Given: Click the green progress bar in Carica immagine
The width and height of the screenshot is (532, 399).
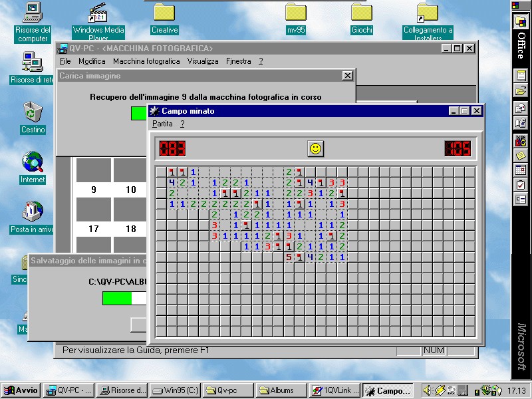Looking at the screenshot, I should [139, 113].
